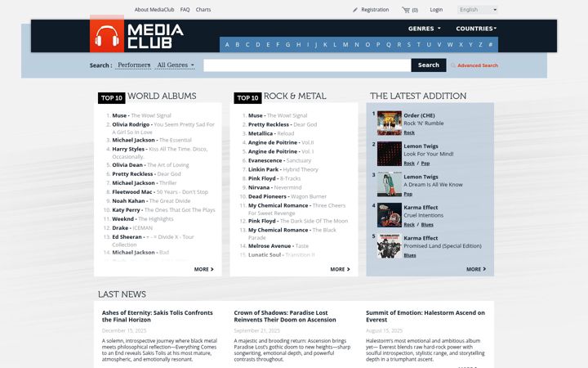Focus the main search text field
Viewport: 588px width, 368px height.
click(x=307, y=65)
